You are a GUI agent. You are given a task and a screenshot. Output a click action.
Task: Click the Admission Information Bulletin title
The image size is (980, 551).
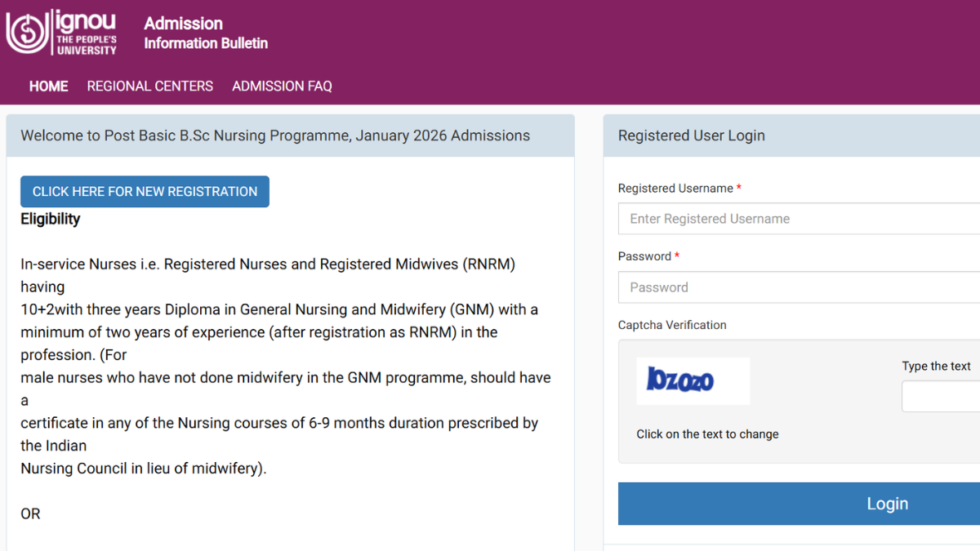[205, 33]
